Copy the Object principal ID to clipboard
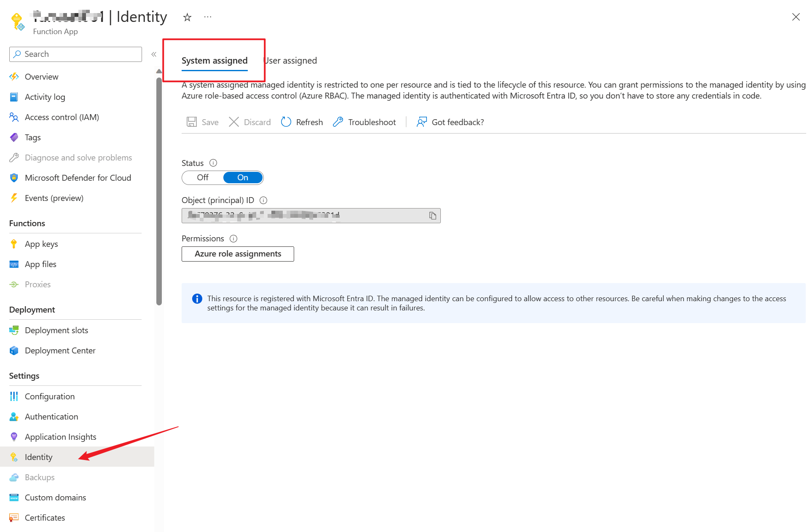The image size is (807, 532). 432,216
